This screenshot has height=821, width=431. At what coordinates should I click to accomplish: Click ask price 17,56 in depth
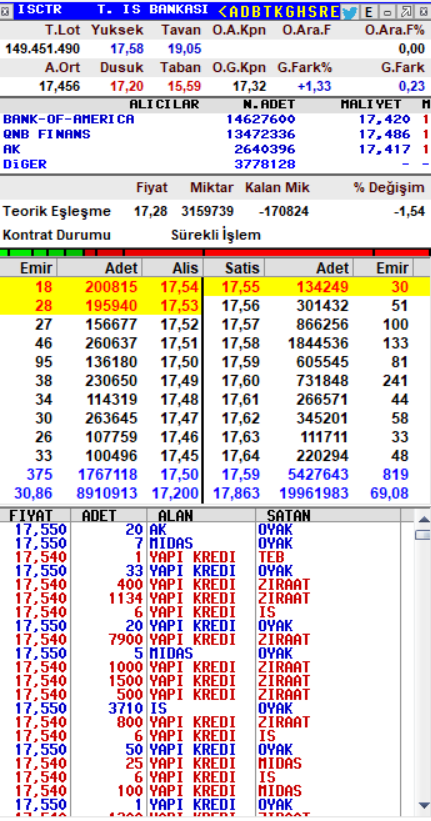[240, 305]
